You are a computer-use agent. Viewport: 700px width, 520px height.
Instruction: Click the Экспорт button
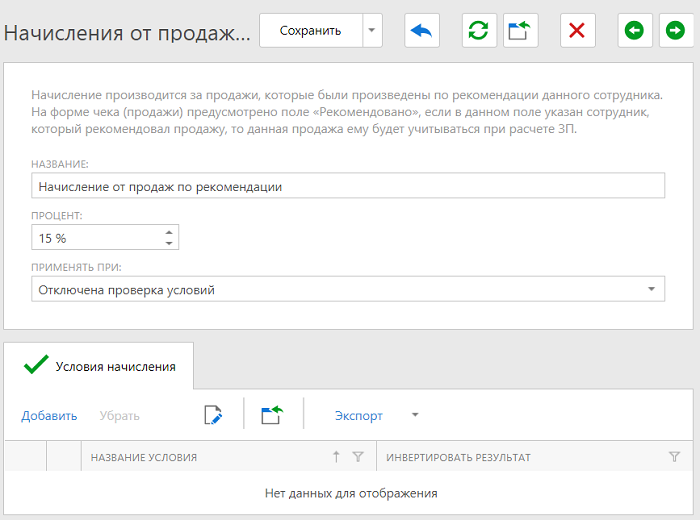358,416
